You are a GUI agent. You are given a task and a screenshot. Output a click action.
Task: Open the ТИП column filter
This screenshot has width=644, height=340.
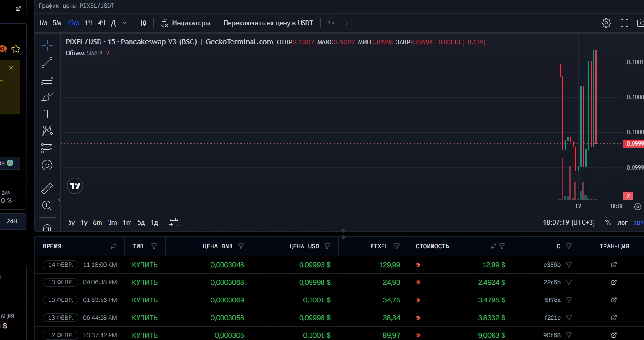[x=154, y=246]
